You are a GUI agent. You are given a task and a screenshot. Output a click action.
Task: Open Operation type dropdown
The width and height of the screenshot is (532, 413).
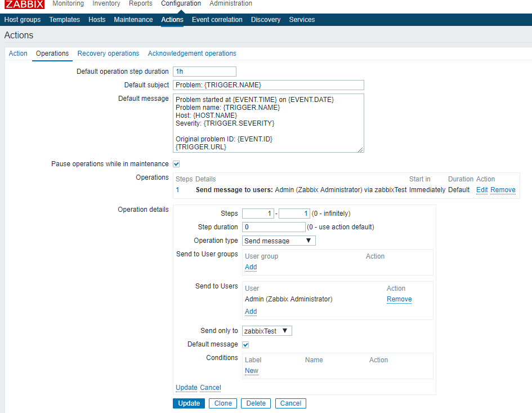tap(279, 241)
